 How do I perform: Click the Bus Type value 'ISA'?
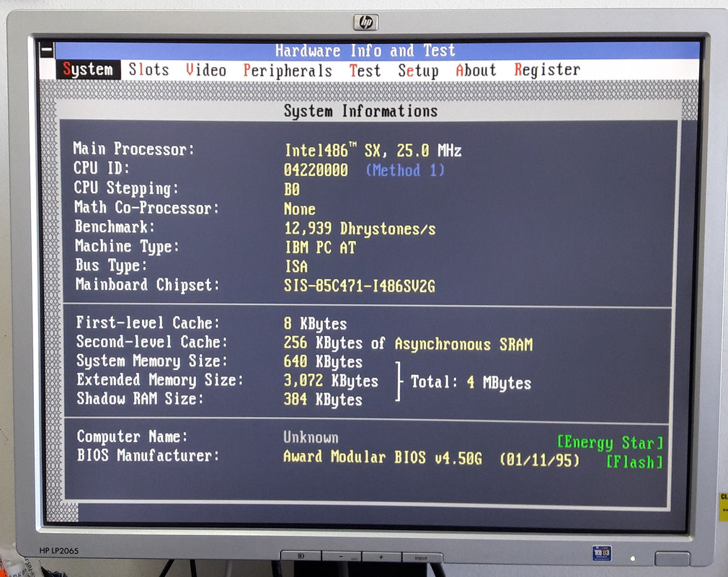click(x=296, y=266)
